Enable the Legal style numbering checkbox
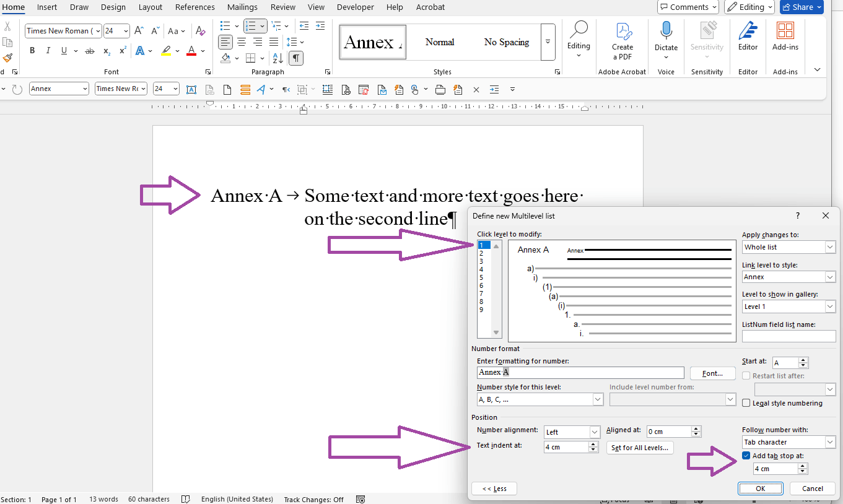The width and height of the screenshot is (843, 504). [746, 402]
